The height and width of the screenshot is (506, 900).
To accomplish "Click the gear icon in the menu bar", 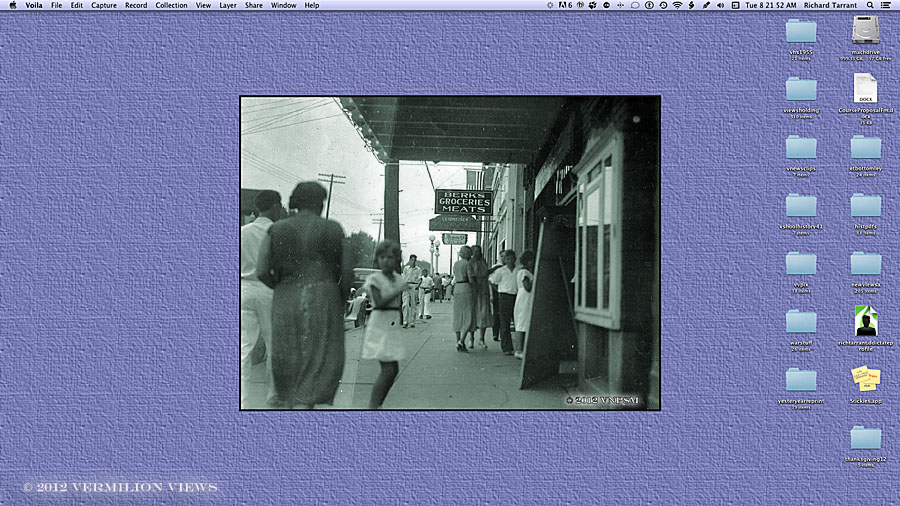I will 550,5.
